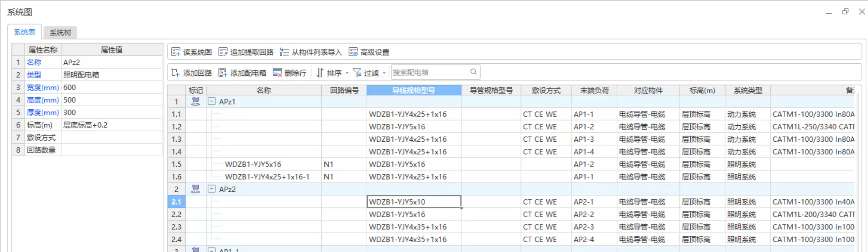The height and width of the screenshot is (252, 868).
Task: Click the 类型 value 照明配电箱
Action: click(x=112, y=75)
